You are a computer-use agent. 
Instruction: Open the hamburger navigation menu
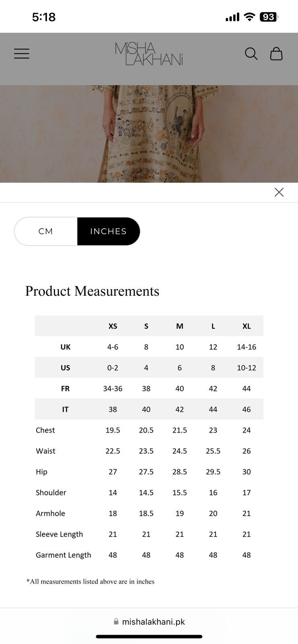point(22,54)
